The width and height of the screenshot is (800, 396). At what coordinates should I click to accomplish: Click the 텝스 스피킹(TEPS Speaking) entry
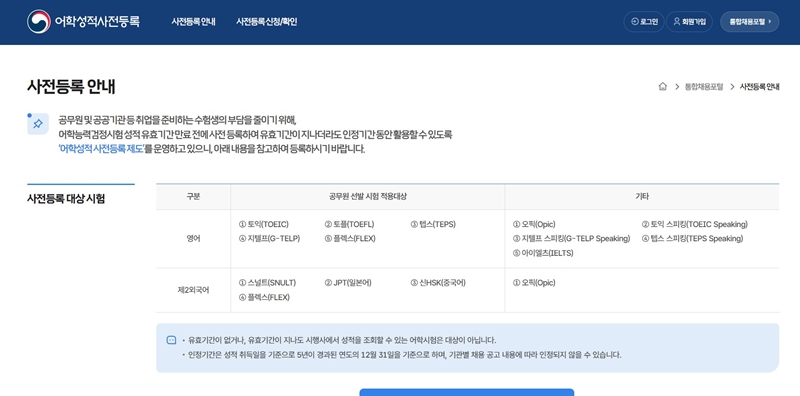692,238
